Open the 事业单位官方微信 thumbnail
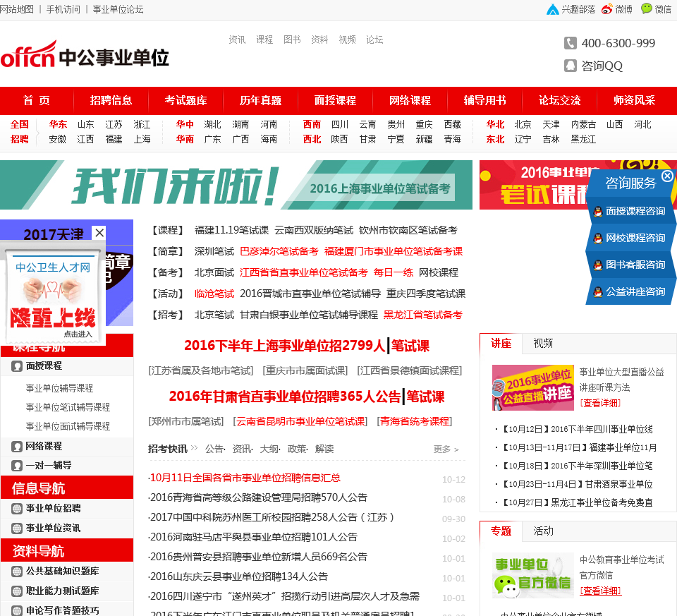 click(x=533, y=575)
